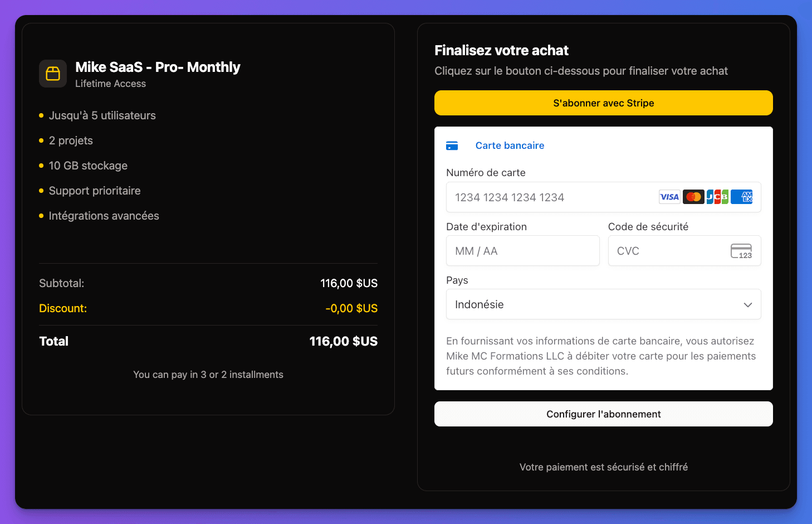Click the CVC help icon in security field
This screenshot has width=812, height=524.
[741, 251]
